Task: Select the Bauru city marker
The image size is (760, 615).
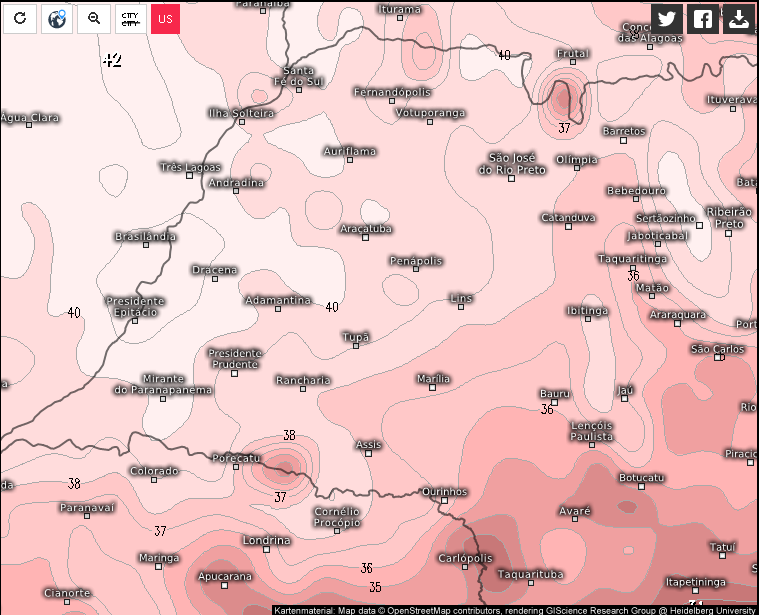Action: (554, 404)
